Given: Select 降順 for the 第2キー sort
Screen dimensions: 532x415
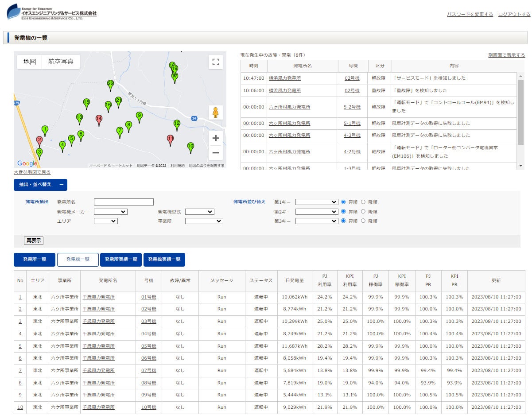Looking at the screenshot, I should (x=364, y=212).
